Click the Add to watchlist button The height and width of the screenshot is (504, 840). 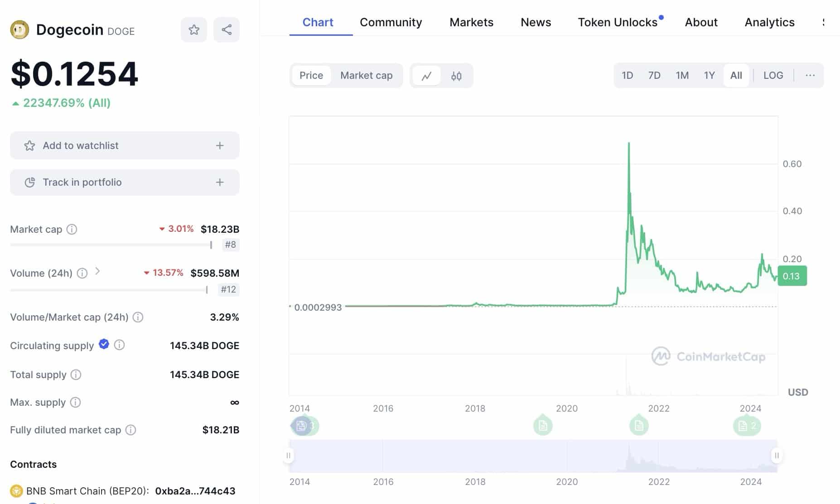point(125,145)
